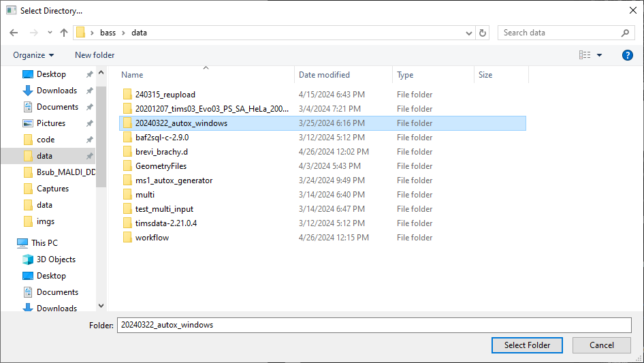Open Desktop under This PC
The width and height of the screenshot is (644, 363).
[x=51, y=276]
